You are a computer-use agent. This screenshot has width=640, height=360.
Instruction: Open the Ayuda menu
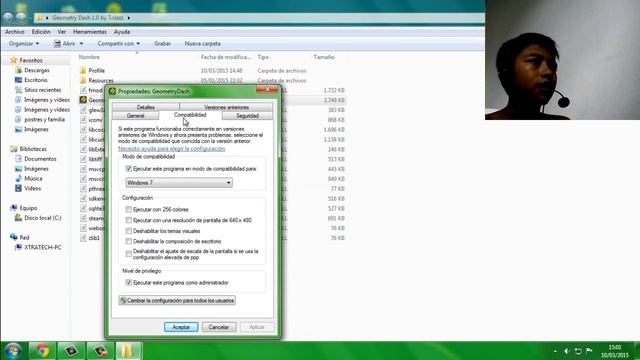pyautogui.click(x=122, y=32)
